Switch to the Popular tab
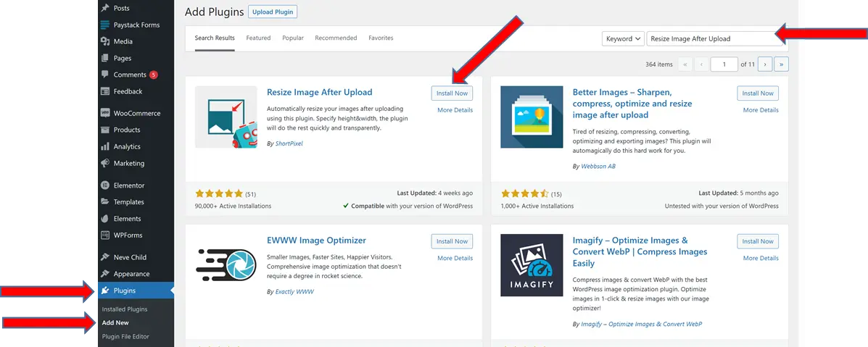Viewport: 868px width, 347px height. point(293,38)
